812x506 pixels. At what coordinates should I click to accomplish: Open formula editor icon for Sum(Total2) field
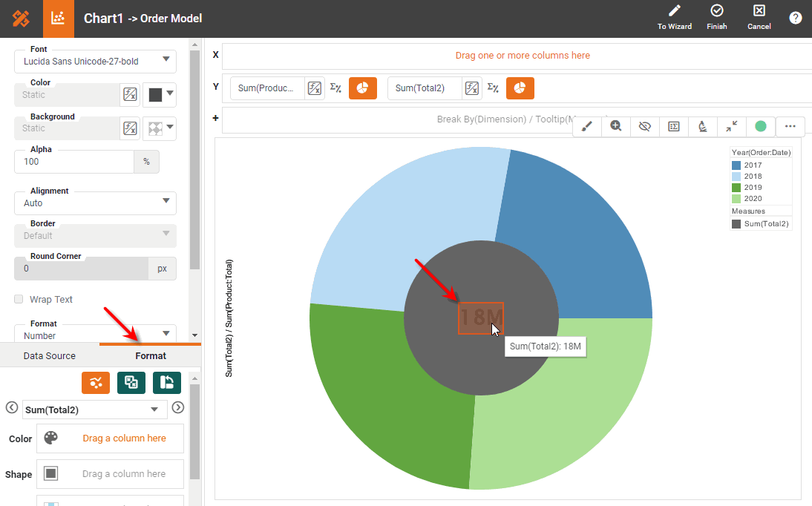click(472, 88)
